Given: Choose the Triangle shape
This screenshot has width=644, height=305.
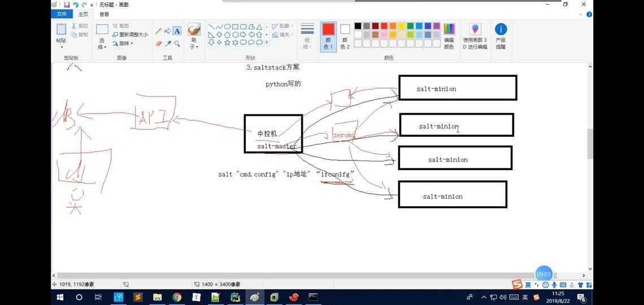Looking at the screenshot, I should pos(259,27).
